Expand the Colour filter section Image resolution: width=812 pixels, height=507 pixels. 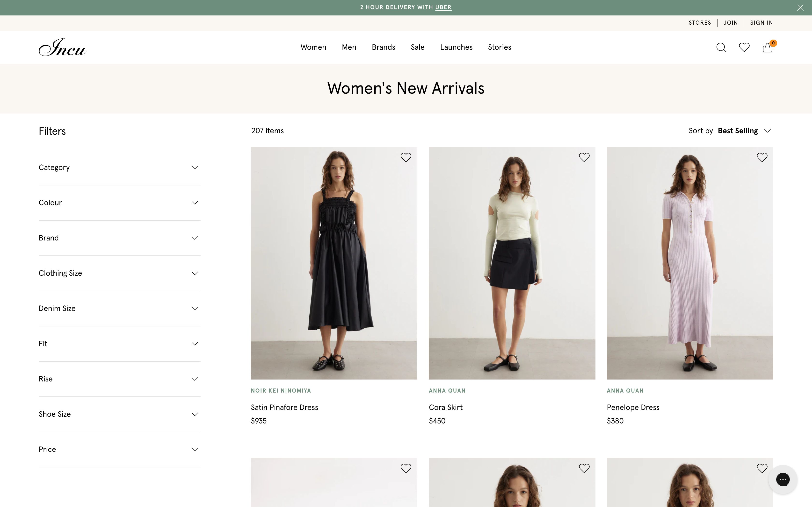pos(119,203)
